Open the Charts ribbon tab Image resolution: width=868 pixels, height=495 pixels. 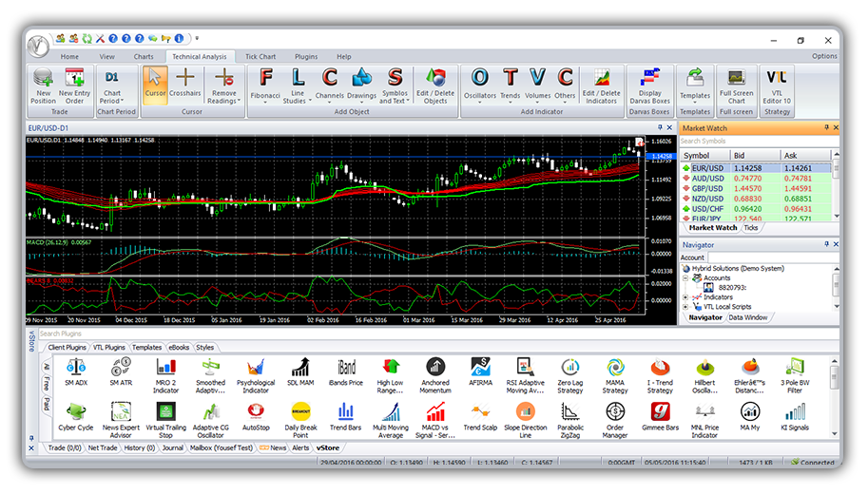coord(144,56)
